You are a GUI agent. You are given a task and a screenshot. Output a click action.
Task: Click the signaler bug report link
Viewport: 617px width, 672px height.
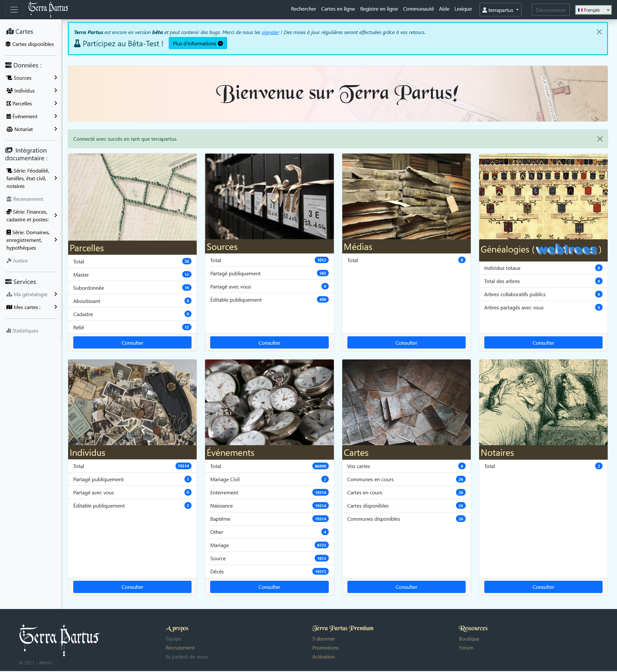point(270,32)
